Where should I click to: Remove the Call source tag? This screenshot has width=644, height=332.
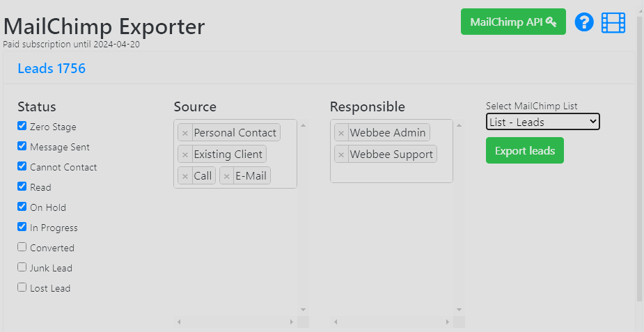click(x=185, y=176)
